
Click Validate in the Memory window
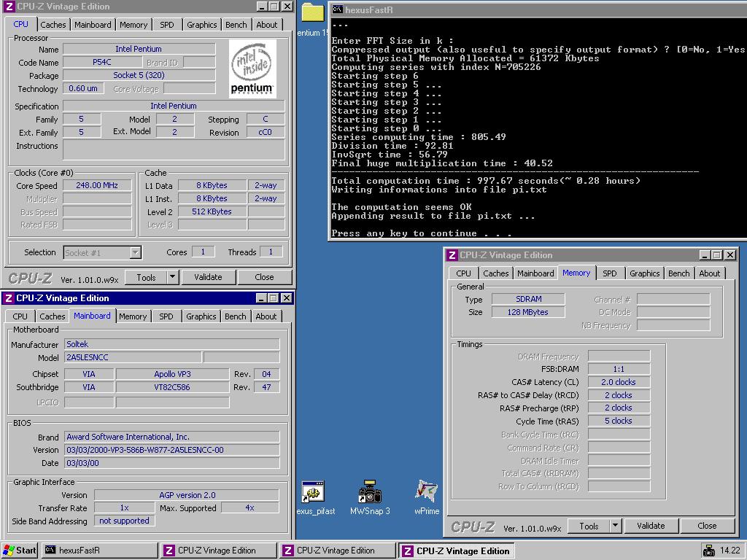651,526
